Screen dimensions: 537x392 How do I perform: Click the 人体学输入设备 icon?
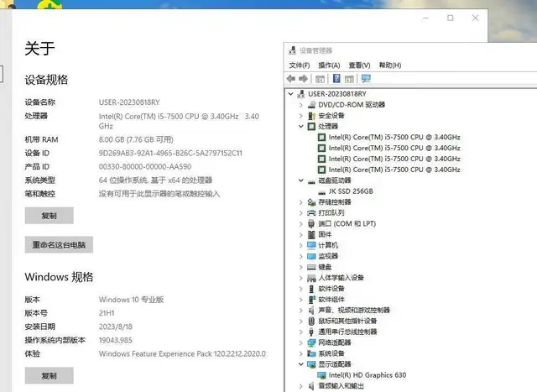tap(311, 278)
